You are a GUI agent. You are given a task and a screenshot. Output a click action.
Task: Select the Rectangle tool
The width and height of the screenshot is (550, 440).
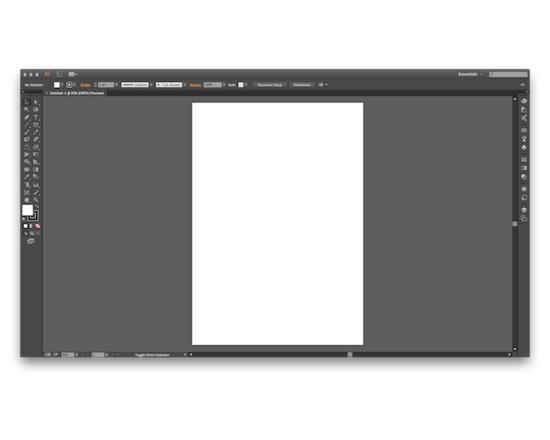tap(36, 125)
